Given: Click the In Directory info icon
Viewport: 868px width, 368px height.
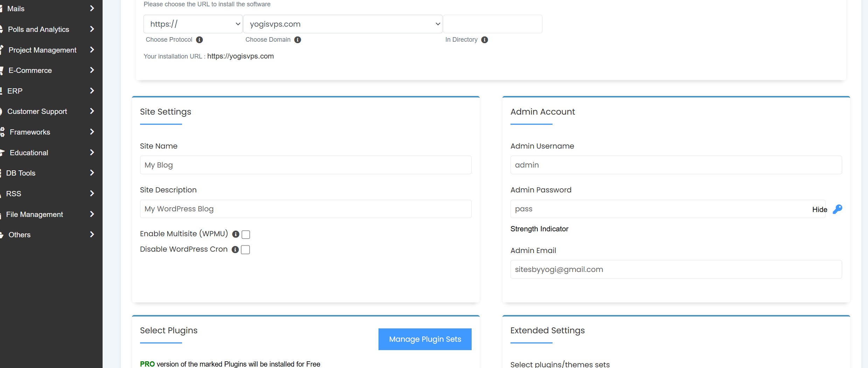Looking at the screenshot, I should (x=485, y=40).
